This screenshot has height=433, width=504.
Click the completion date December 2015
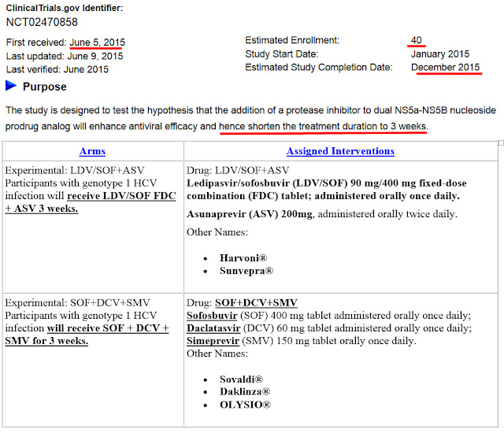tap(446, 67)
